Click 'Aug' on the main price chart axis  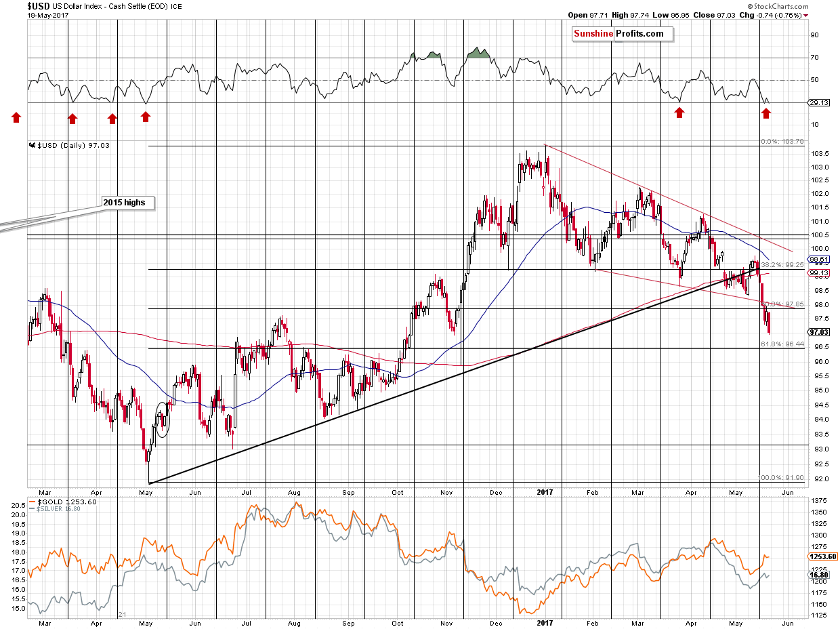point(294,493)
